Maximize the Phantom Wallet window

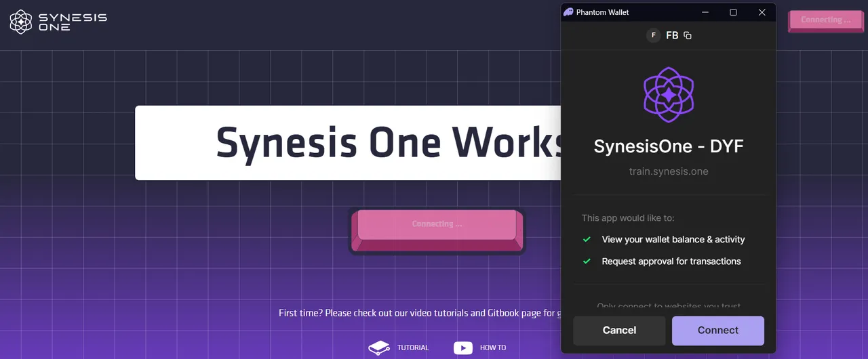coord(733,12)
